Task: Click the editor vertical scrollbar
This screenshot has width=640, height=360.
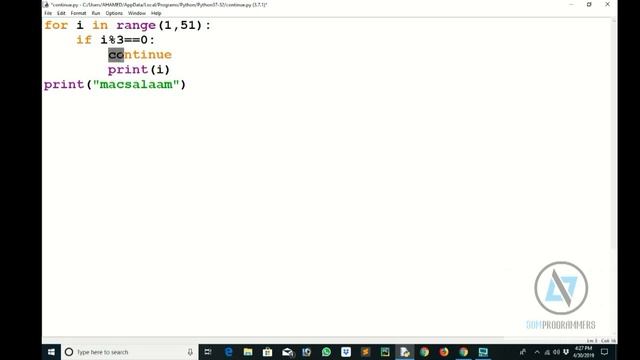Action: (613, 135)
